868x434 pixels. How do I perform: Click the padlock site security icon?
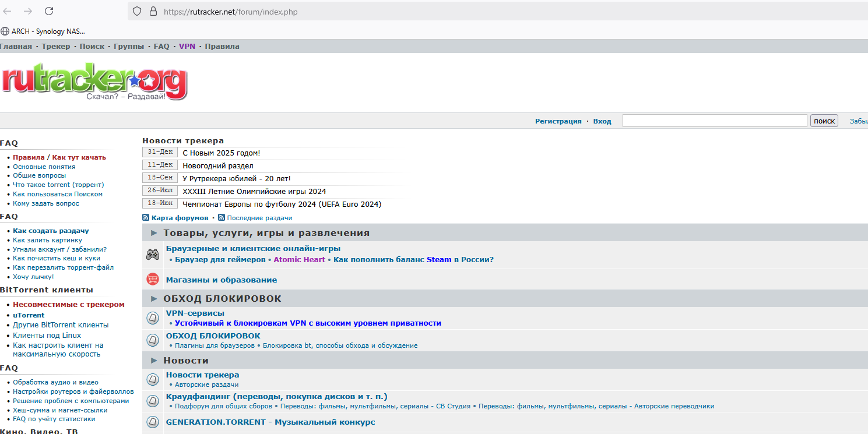[153, 11]
